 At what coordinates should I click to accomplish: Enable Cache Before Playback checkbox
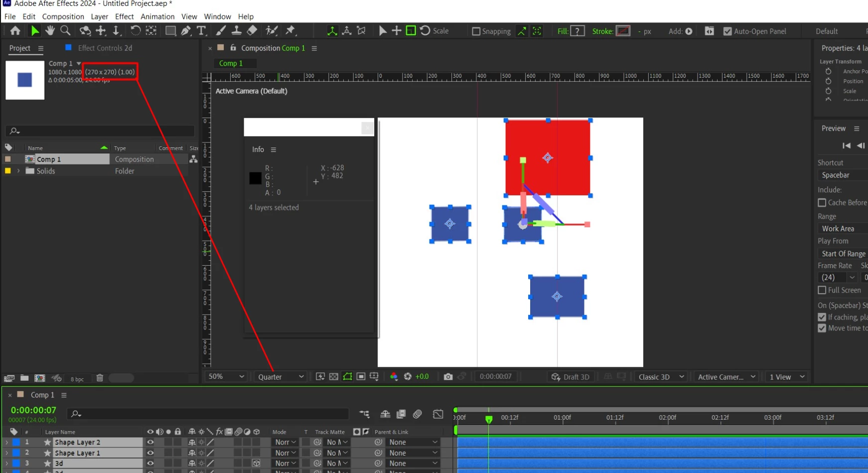(x=822, y=203)
